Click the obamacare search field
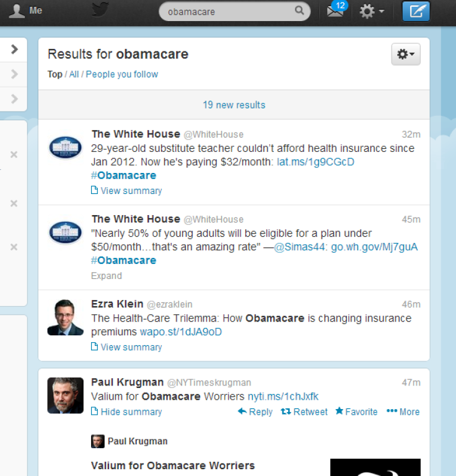The height and width of the screenshot is (476, 456). (x=235, y=12)
